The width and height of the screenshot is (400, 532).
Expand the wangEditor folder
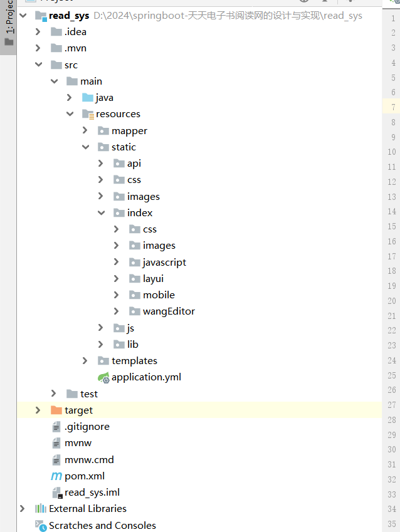117,311
